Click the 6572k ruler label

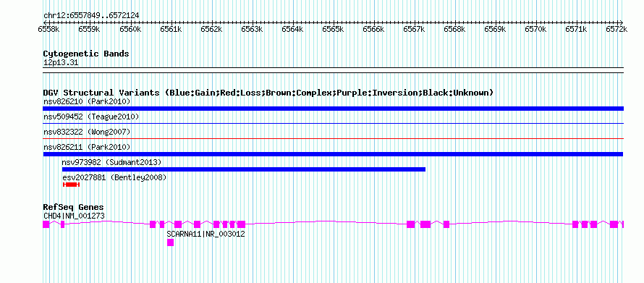pyautogui.click(x=617, y=29)
